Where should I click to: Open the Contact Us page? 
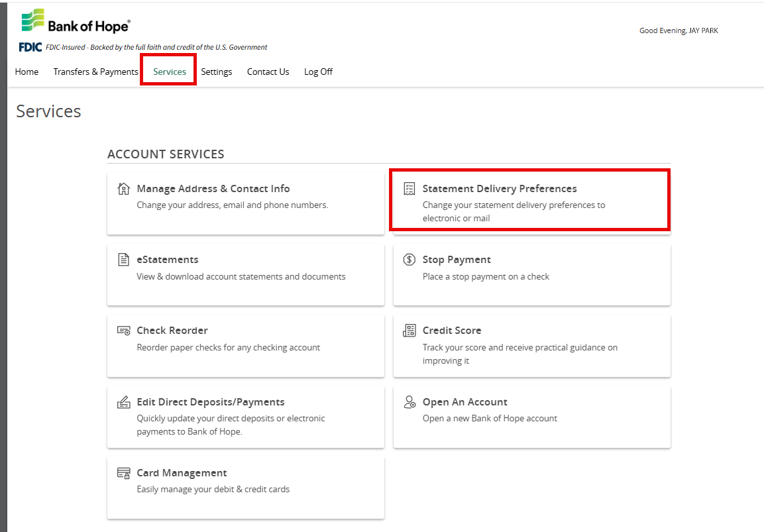coord(268,72)
